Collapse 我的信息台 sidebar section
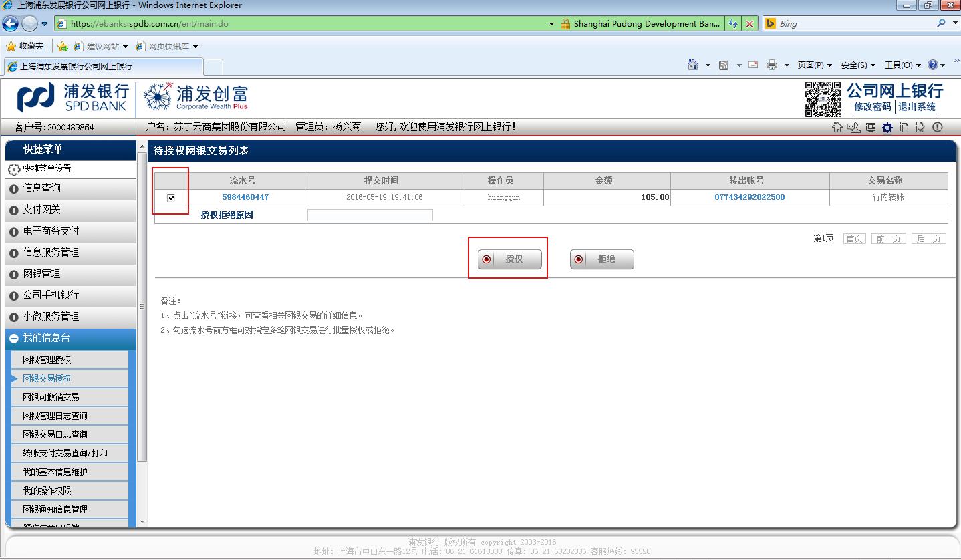Viewport: 961px width, 560px height. click(x=70, y=338)
